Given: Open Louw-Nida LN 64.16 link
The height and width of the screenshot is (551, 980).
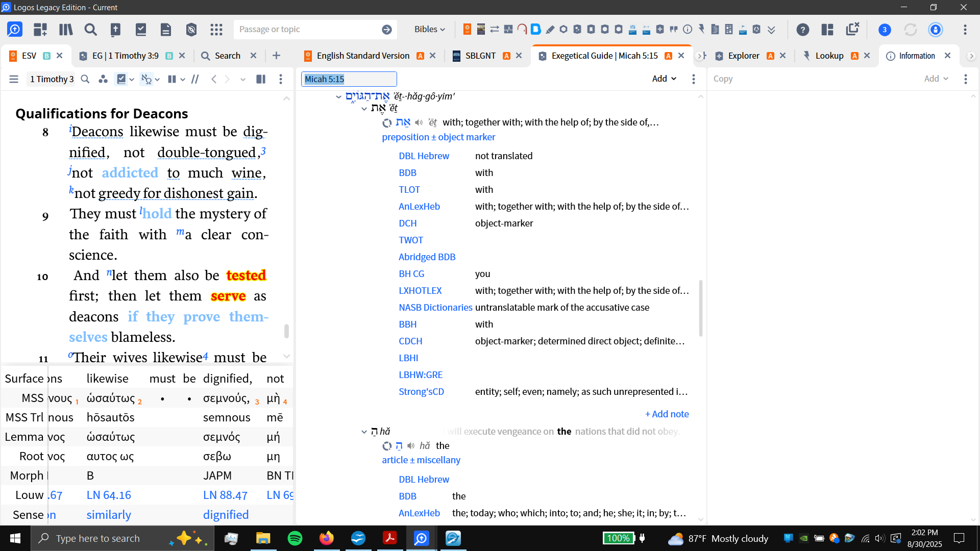Looking at the screenshot, I should point(109,495).
